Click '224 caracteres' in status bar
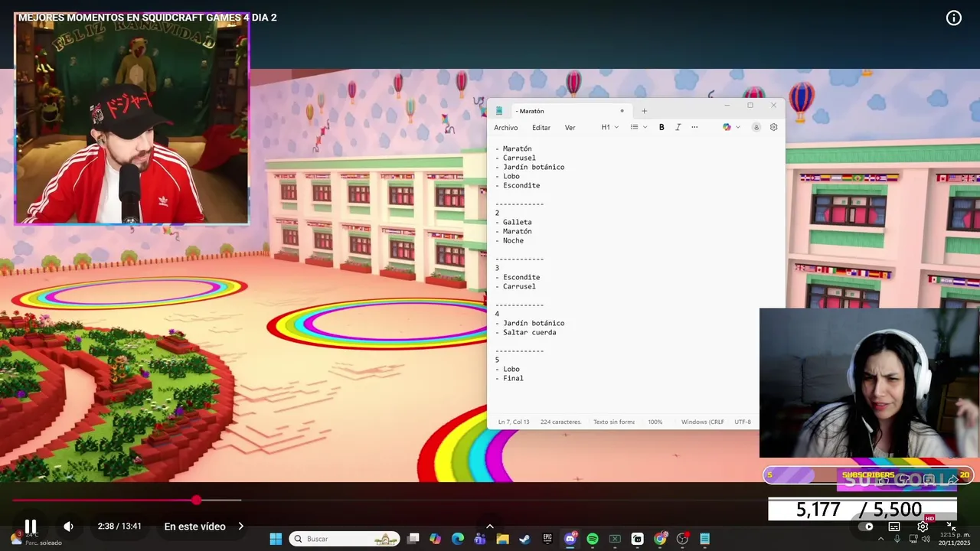This screenshot has width=980, height=551. tap(560, 422)
